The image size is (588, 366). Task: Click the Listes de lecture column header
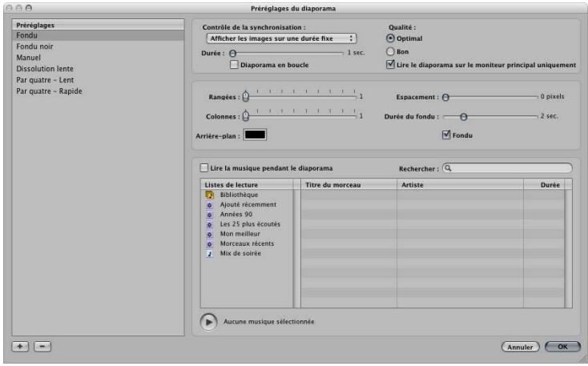click(247, 184)
